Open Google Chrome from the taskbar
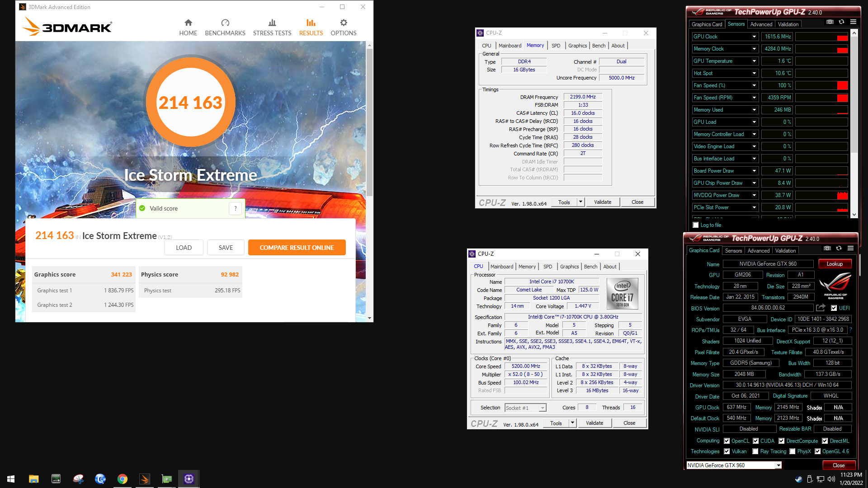Screen dimensions: 868x488 tap(123, 479)
